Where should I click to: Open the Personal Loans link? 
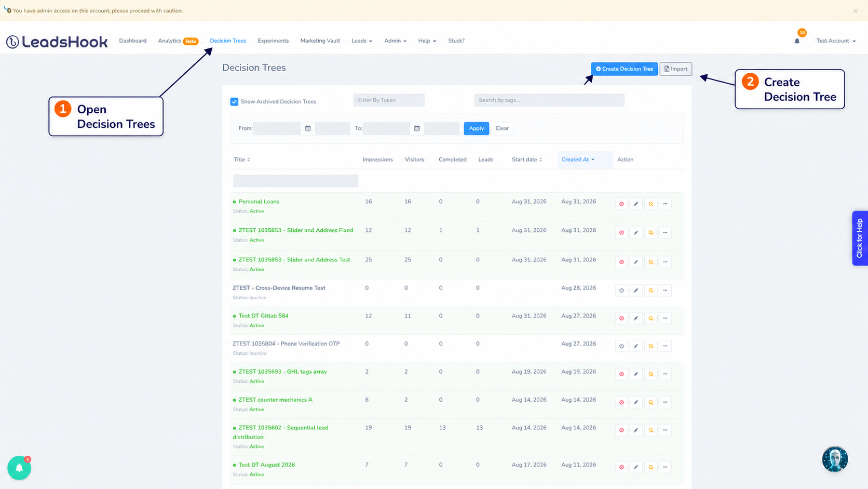(x=259, y=202)
